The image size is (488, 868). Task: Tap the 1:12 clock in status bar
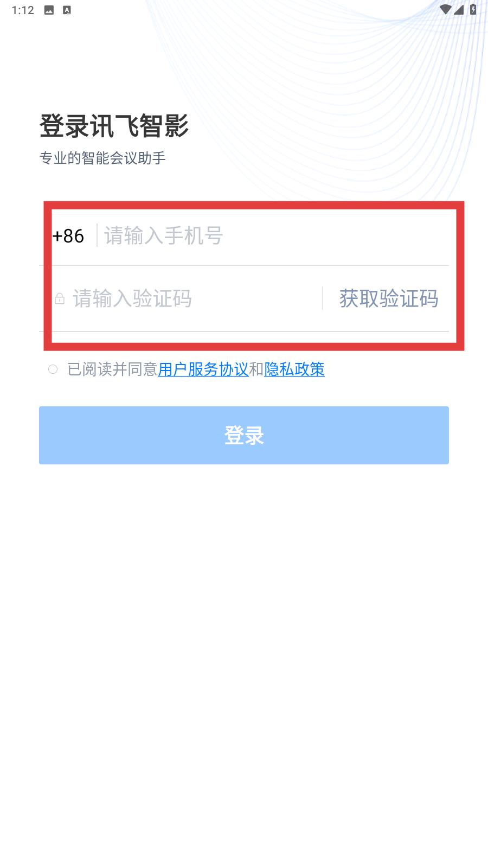23,10
